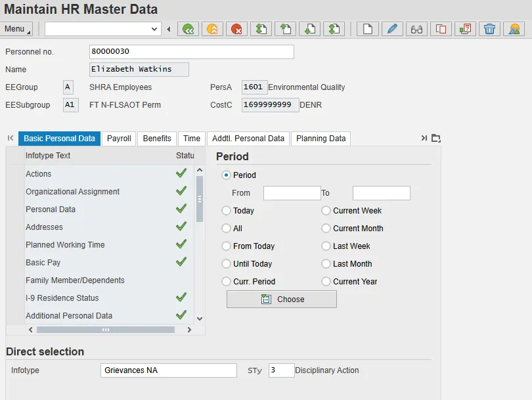Click the infotype list horizontal scrollbar
The width and height of the screenshot is (532, 400).
point(105,330)
